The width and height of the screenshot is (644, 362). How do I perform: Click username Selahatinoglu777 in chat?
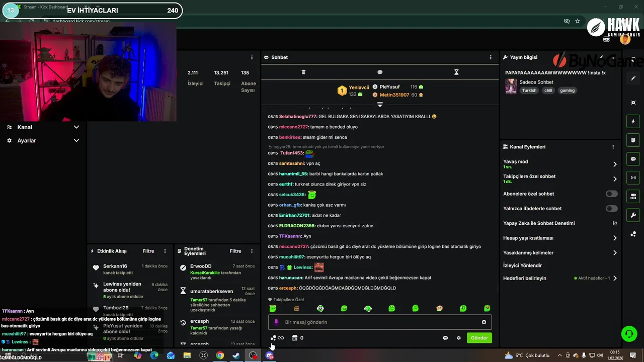[x=298, y=116]
